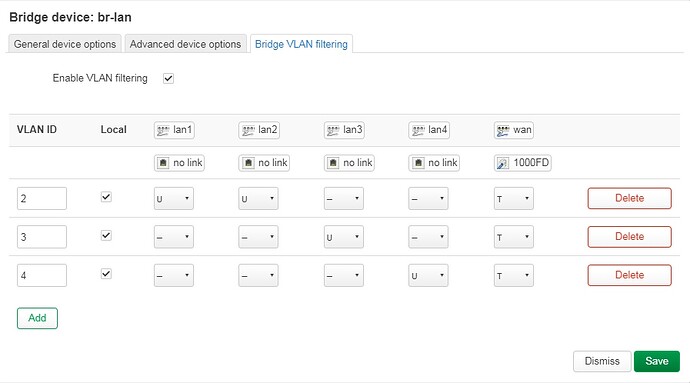
Task: Click the lan3 port icon badge
Action: pos(344,130)
